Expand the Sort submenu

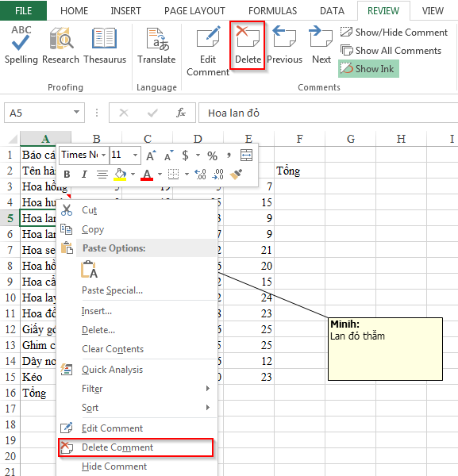(x=137, y=408)
